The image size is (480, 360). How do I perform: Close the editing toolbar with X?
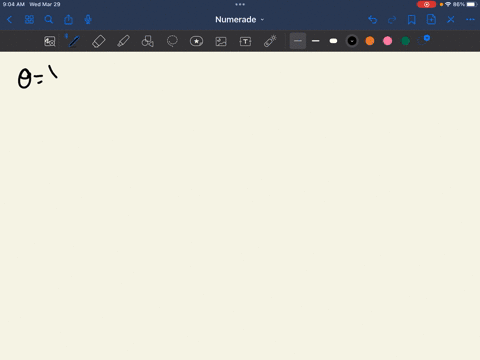pyautogui.click(x=451, y=20)
